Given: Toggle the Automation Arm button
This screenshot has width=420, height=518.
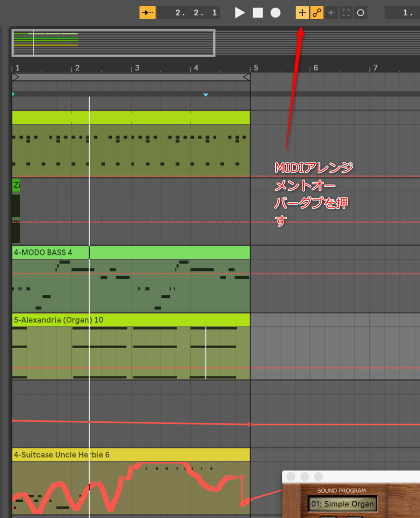Looking at the screenshot, I should 317,13.
